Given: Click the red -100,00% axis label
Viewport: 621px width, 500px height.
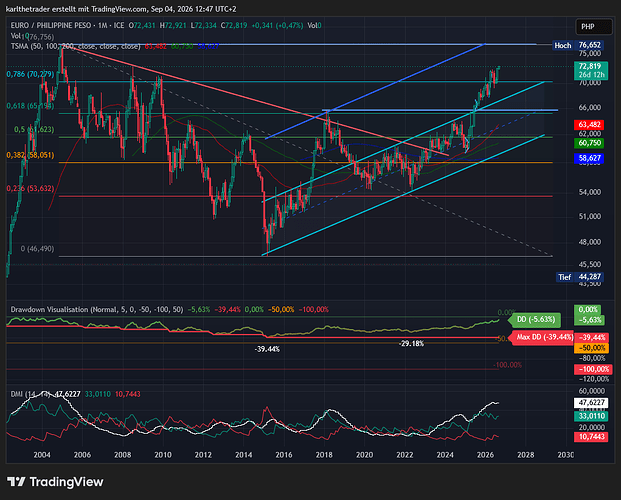Looking at the screenshot, I should pos(593,369).
